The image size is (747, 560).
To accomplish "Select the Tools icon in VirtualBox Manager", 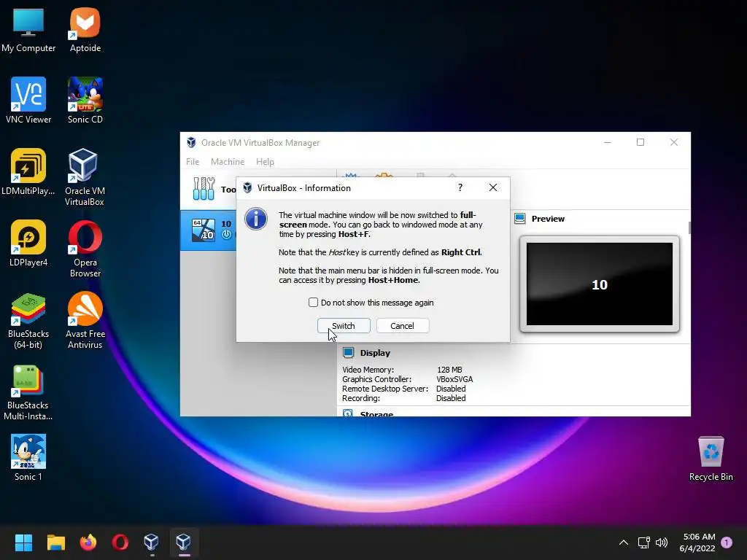I will pos(204,189).
